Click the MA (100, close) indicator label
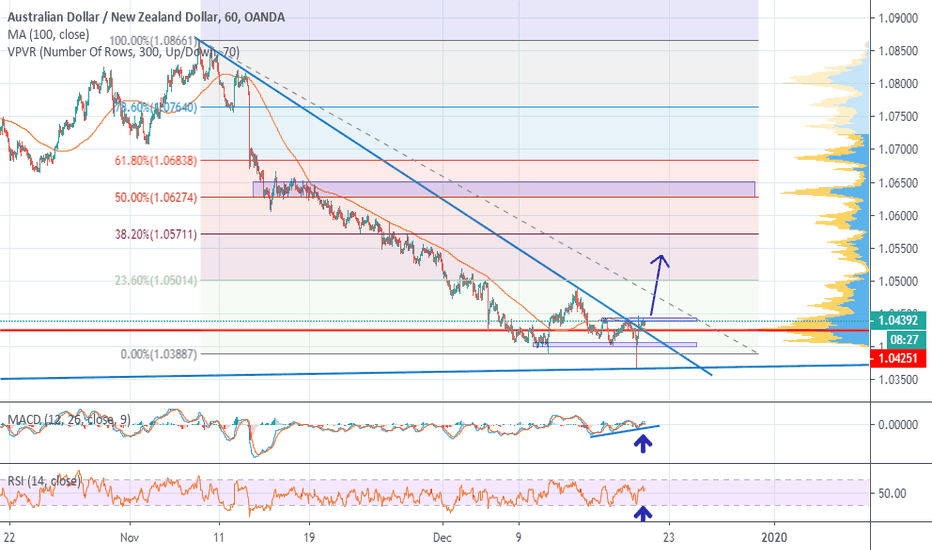 click(x=47, y=36)
